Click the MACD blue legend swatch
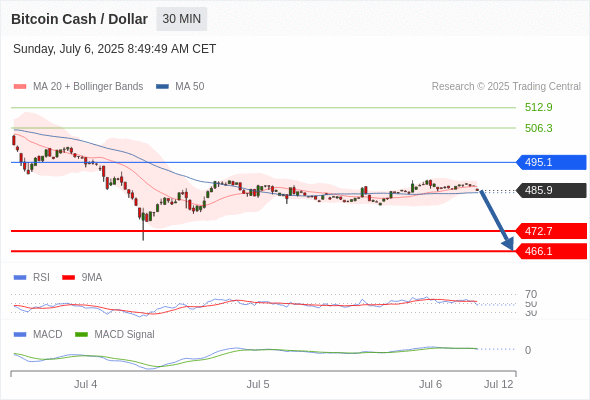The height and width of the screenshot is (400, 590). click(x=20, y=335)
